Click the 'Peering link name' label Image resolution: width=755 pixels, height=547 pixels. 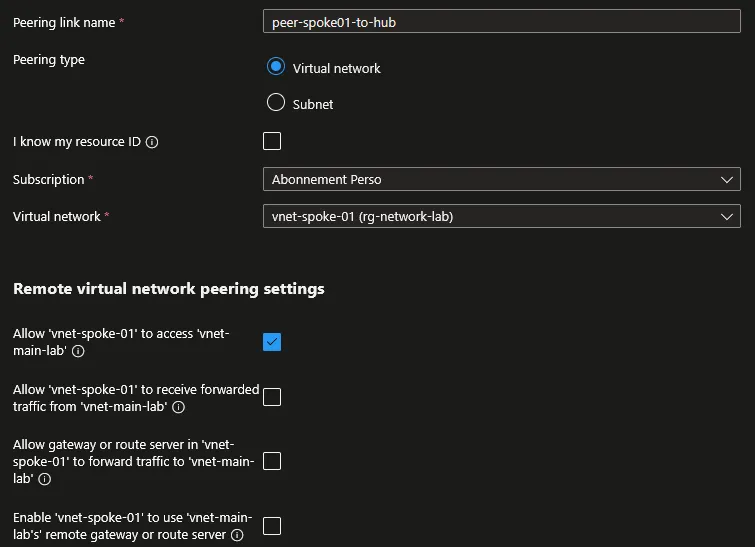click(x=64, y=23)
